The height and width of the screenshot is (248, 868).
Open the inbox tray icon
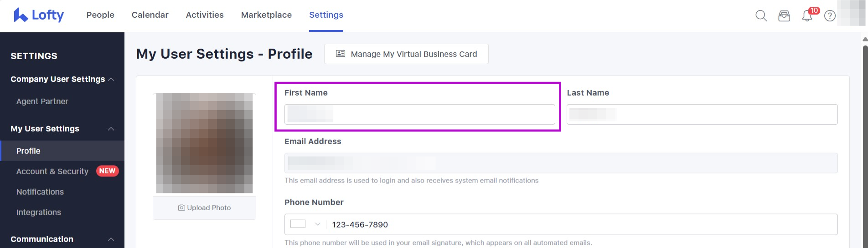click(x=784, y=16)
